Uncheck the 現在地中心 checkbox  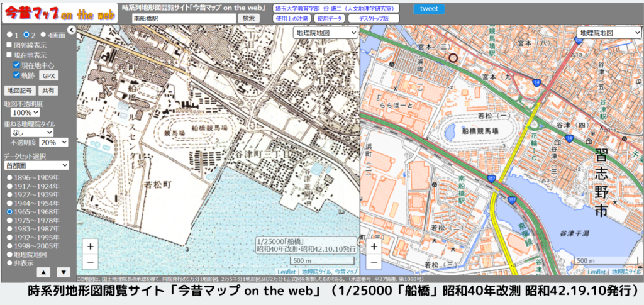tap(17, 65)
